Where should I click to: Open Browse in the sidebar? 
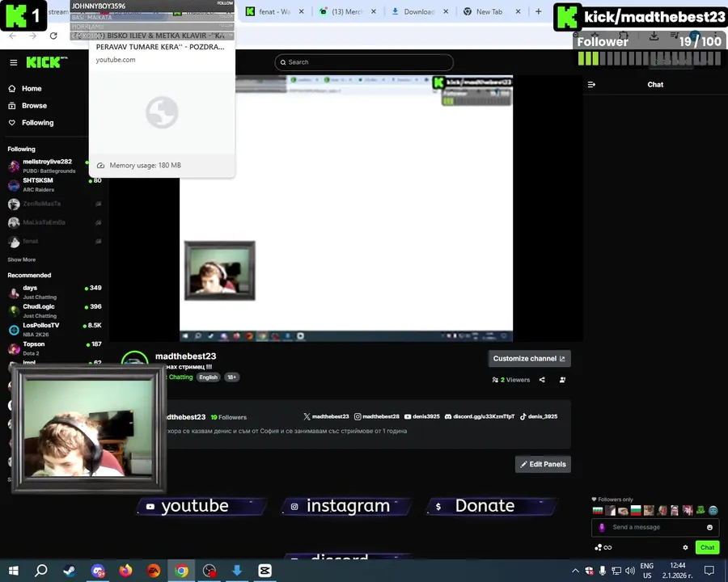(34, 106)
